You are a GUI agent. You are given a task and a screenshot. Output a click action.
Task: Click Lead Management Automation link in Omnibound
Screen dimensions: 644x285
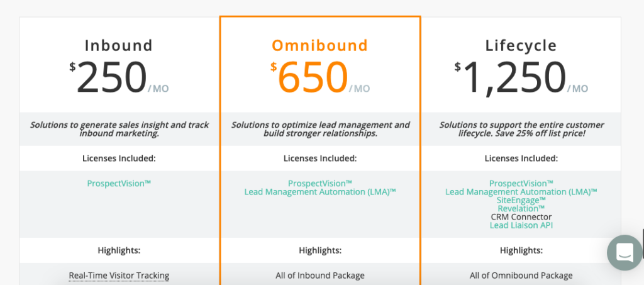(320, 192)
